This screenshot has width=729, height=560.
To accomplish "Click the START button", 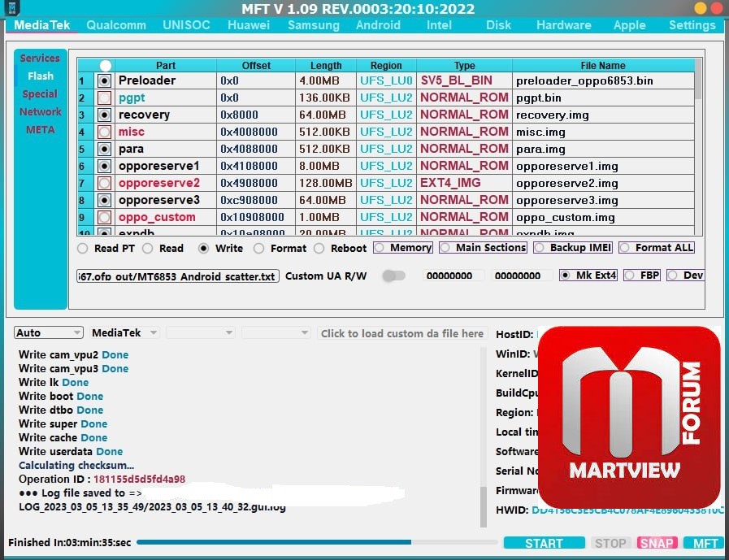I will [x=544, y=543].
